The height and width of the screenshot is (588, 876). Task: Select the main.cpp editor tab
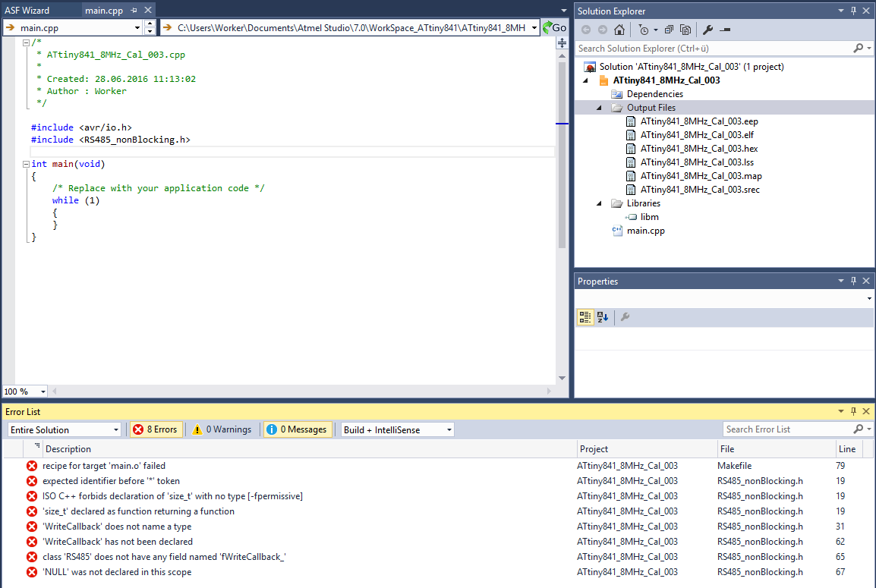click(x=104, y=11)
